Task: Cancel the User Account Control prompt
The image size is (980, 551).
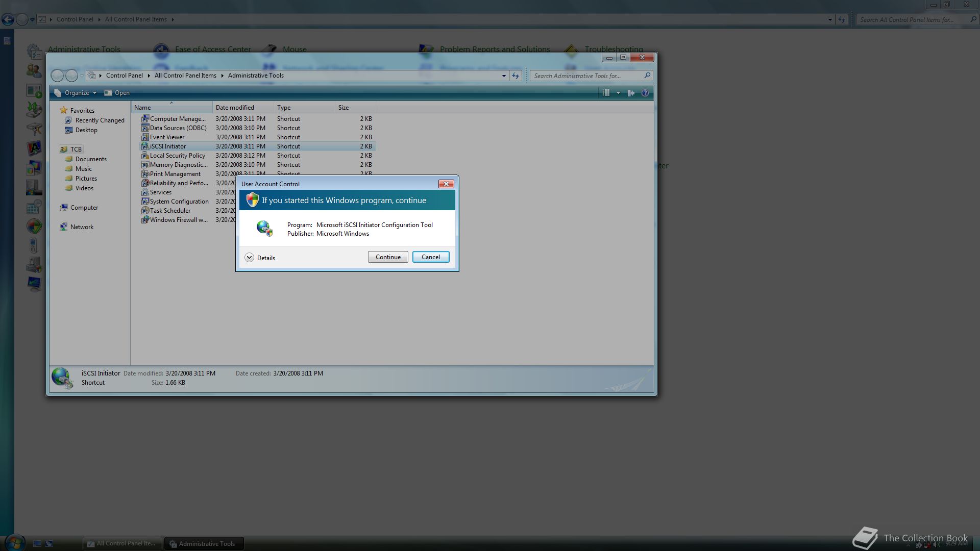Action: tap(430, 257)
